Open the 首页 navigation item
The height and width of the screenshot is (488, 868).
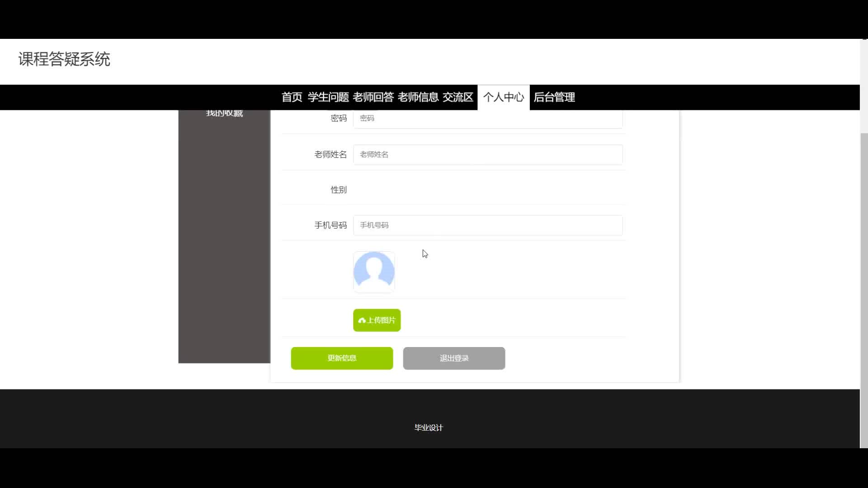click(x=292, y=97)
